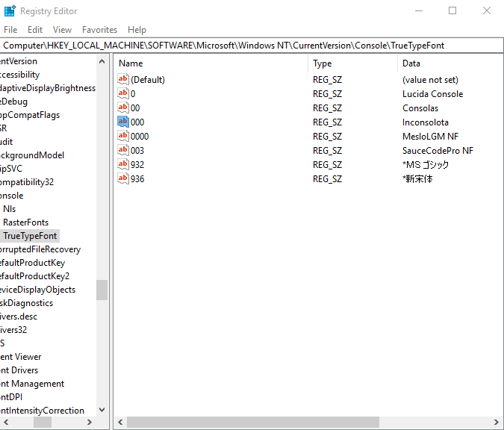Select the string icon for value 000
The image size is (504, 430).
[122, 122]
